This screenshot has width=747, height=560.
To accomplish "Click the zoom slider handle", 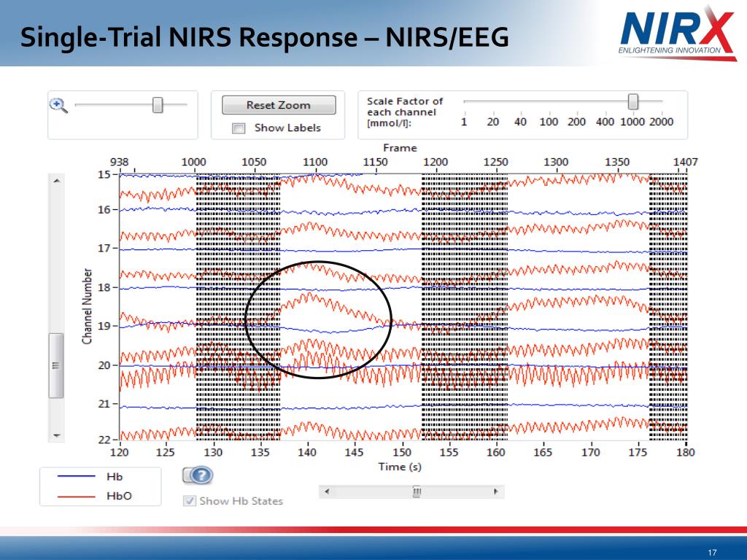I will (x=158, y=105).
